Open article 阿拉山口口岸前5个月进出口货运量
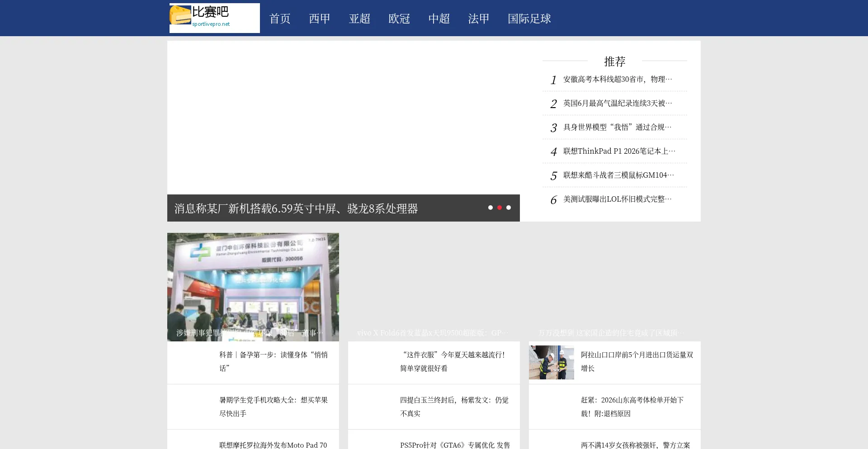 [x=637, y=361]
